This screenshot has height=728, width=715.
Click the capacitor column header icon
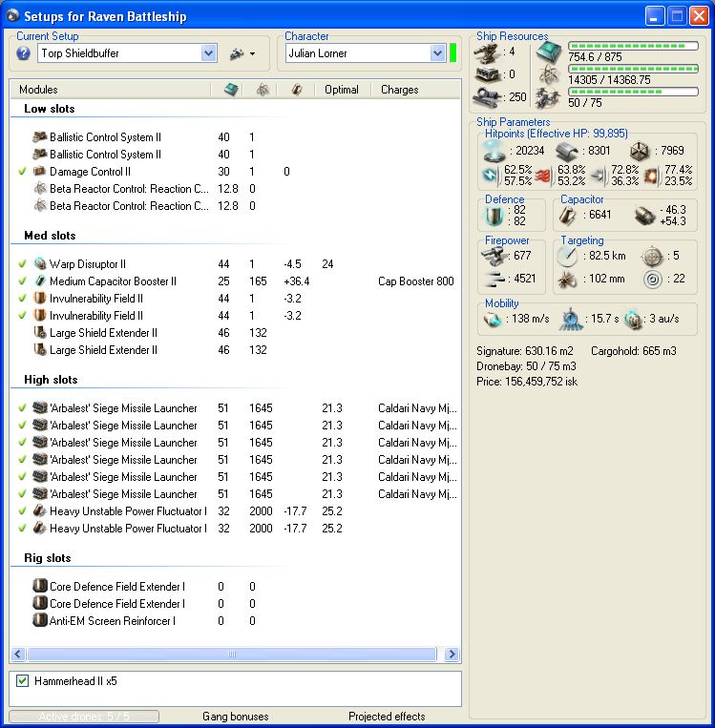(297, 89)
